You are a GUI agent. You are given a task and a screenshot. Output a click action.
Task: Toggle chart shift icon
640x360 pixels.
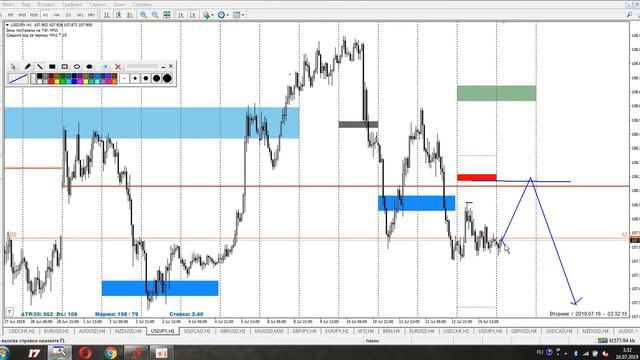click(x=193, y=15)
